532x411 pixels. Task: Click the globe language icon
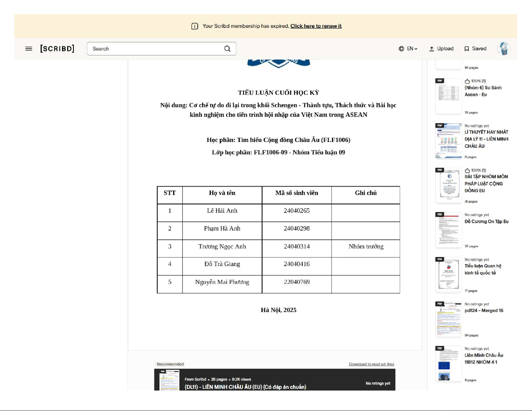[x=401, y=49]
